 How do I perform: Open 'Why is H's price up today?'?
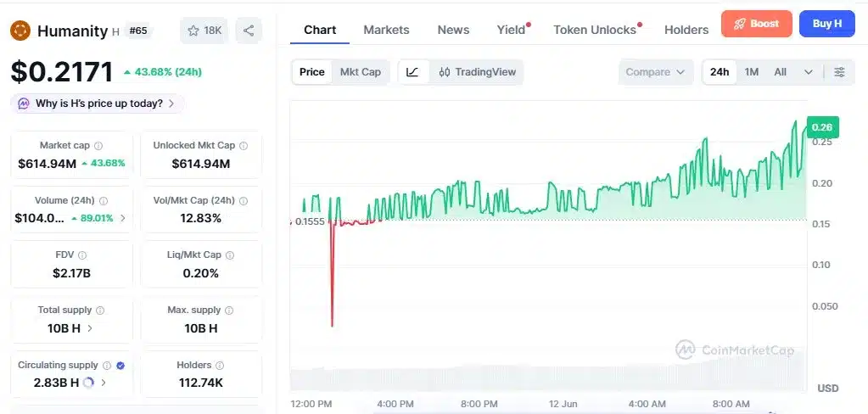98,103
